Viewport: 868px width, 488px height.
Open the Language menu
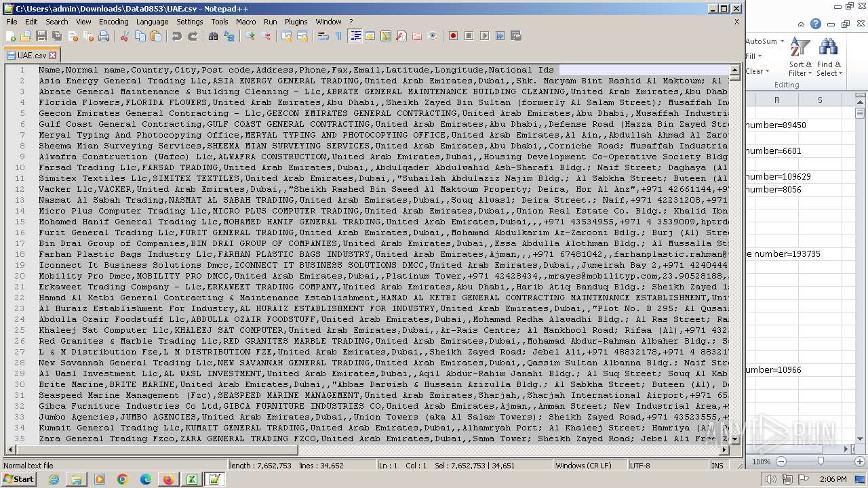tap(152, 22)
